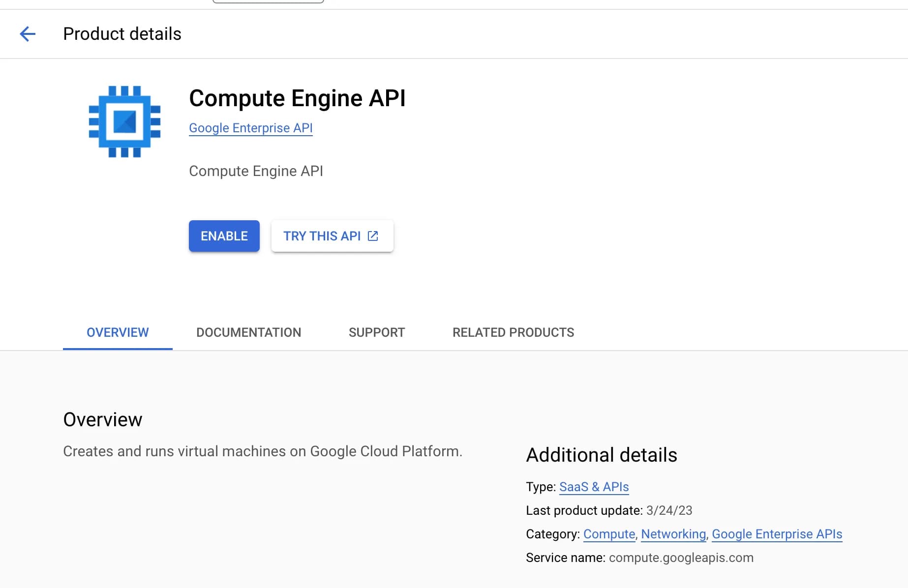Viewport: 908px width, 588px height.
Task: Click the last product update date 3/24/23
Action: pyautogui.click(x=669, y=510)
